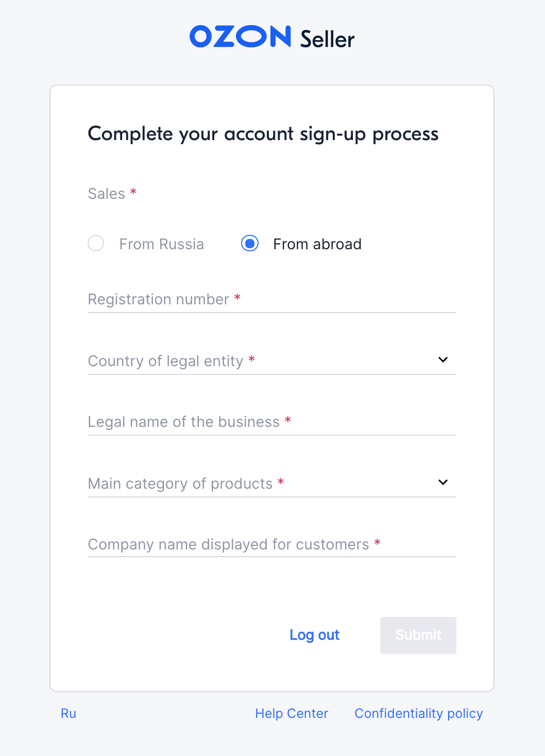
Task: Click the chevron arrow for Main category of products
Action: 443,482
